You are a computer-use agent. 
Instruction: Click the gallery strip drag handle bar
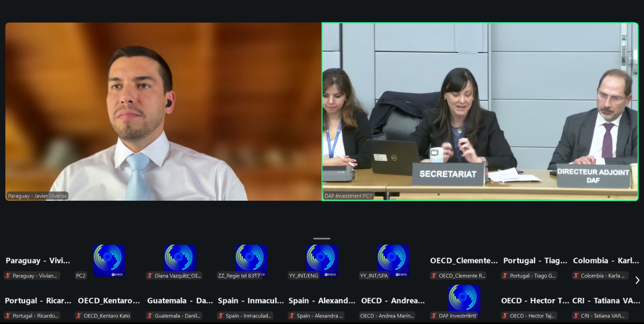pyautogui.click(x=322, y=239)
